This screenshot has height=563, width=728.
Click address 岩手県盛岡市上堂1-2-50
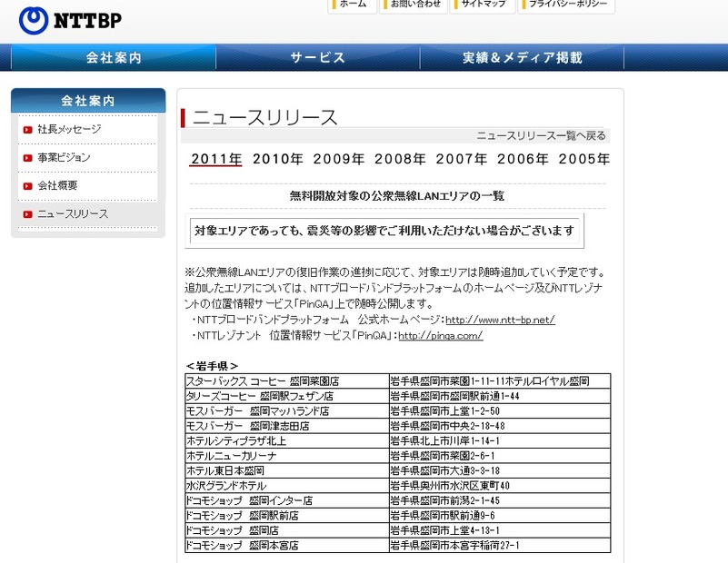(x=500, y=410)
